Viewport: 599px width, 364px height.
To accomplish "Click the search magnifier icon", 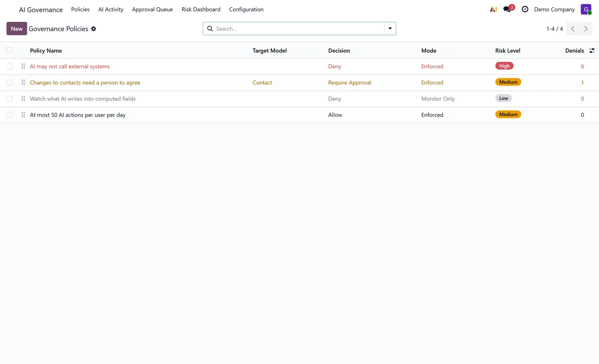I will coord(210,29).
